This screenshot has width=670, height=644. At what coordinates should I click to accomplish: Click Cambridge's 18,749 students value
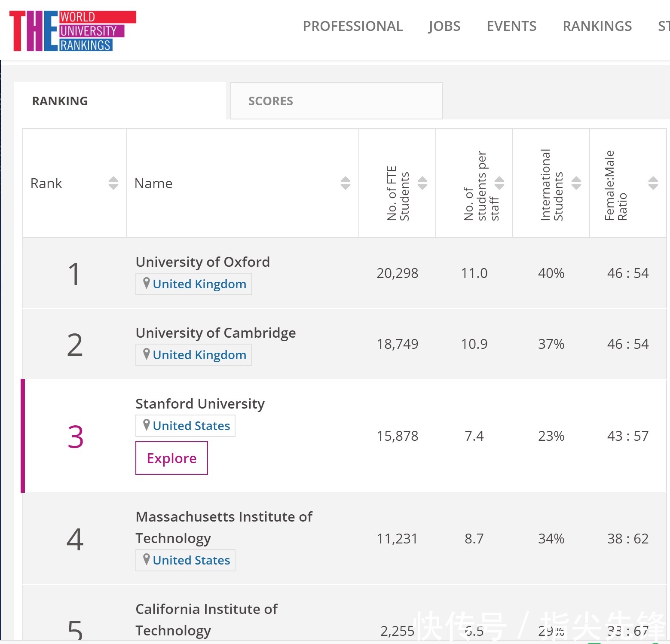398,344
